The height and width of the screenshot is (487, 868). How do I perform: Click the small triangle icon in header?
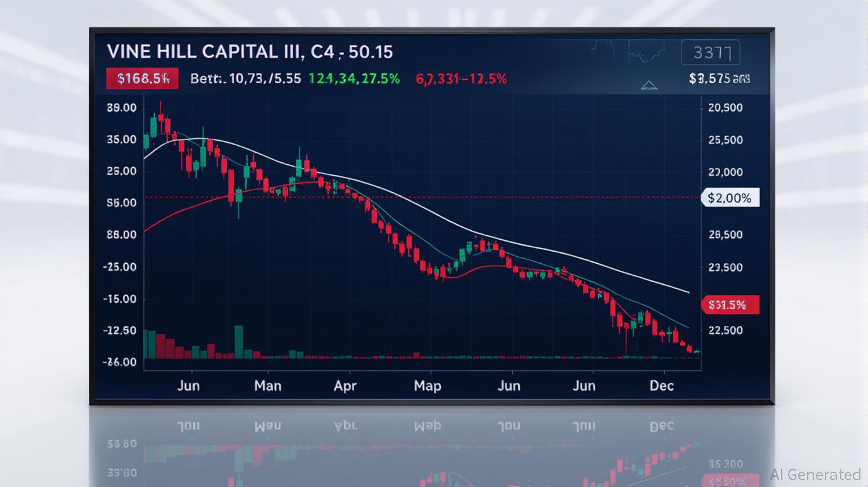pos(650,85)
